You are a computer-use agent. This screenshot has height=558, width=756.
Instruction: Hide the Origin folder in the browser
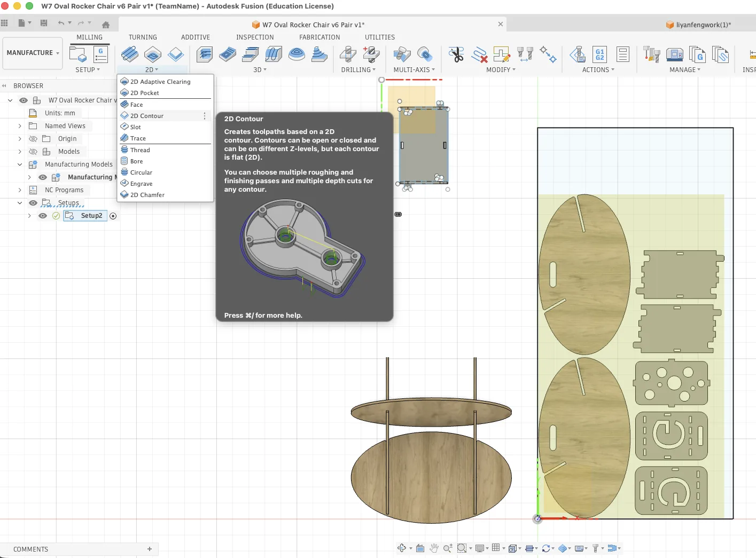(x=33, y=138)
